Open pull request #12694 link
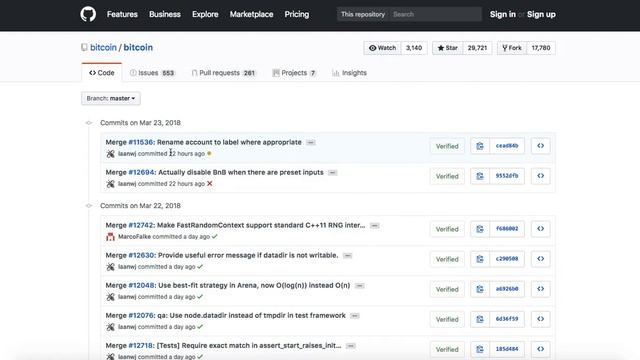The height and width of the screenshot is (360, 640). 141,172
